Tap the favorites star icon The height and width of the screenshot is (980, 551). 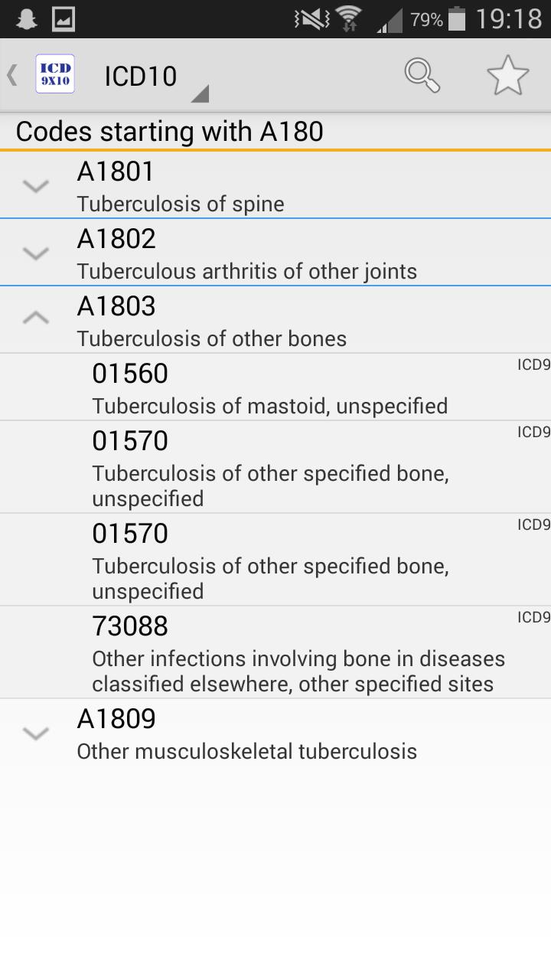507,75
